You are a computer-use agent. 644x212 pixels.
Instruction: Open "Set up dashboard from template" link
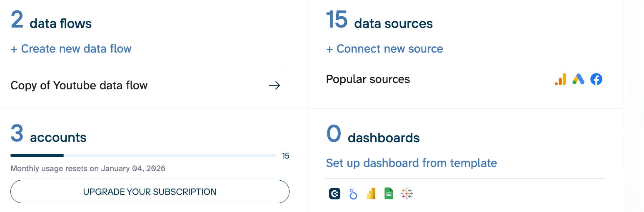tap(411, 163)
